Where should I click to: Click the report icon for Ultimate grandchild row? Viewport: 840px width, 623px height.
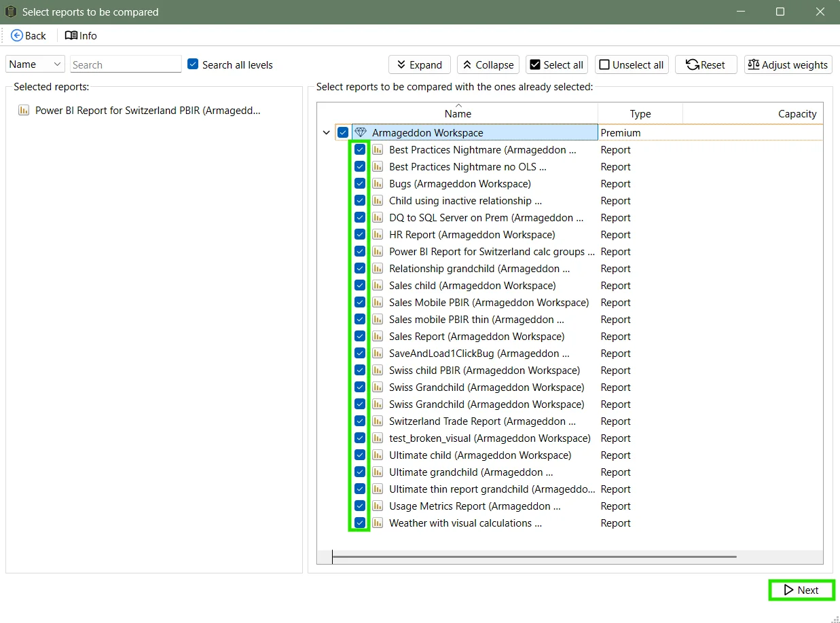point(378,472)
